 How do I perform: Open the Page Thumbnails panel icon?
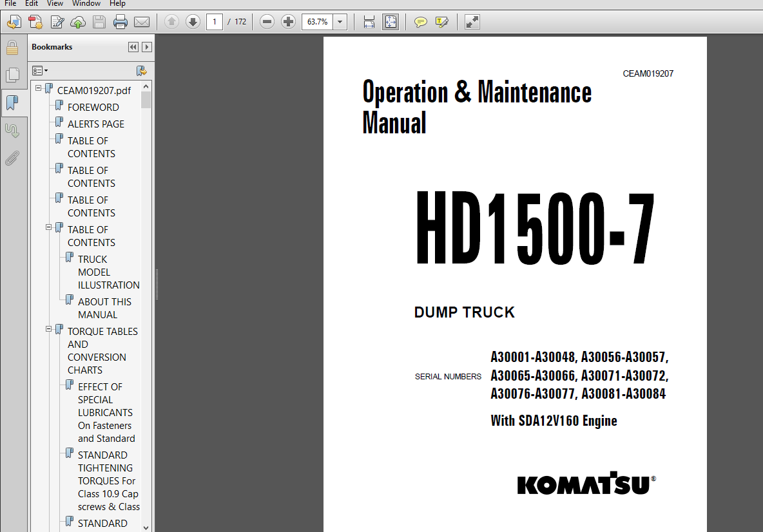pyautogui.click(x=12, y=75)
